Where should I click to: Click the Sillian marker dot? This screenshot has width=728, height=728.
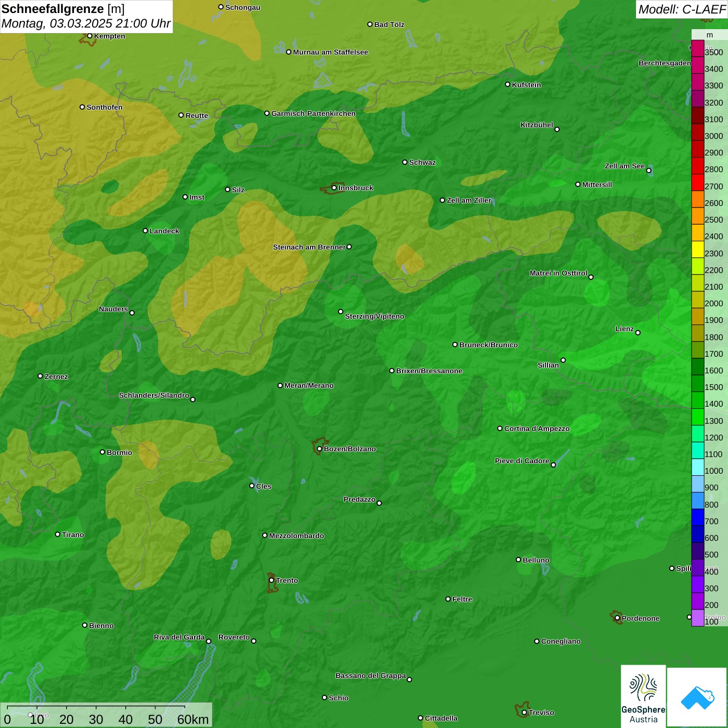click(563, 360)
